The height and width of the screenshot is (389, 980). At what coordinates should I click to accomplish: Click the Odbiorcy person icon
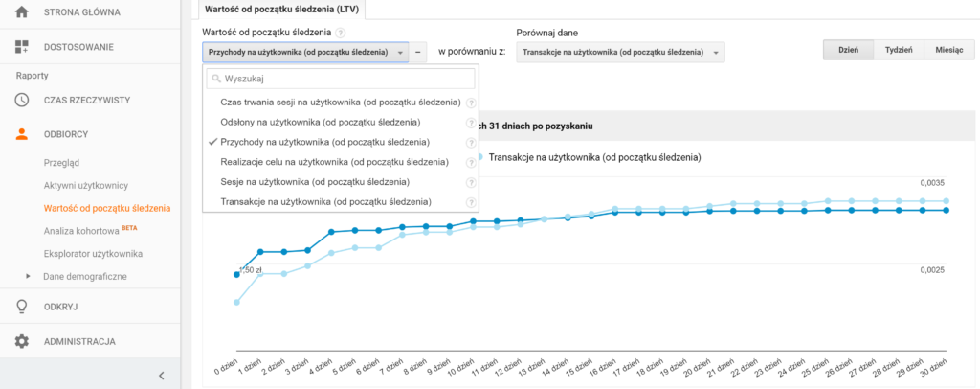(22, 134)
